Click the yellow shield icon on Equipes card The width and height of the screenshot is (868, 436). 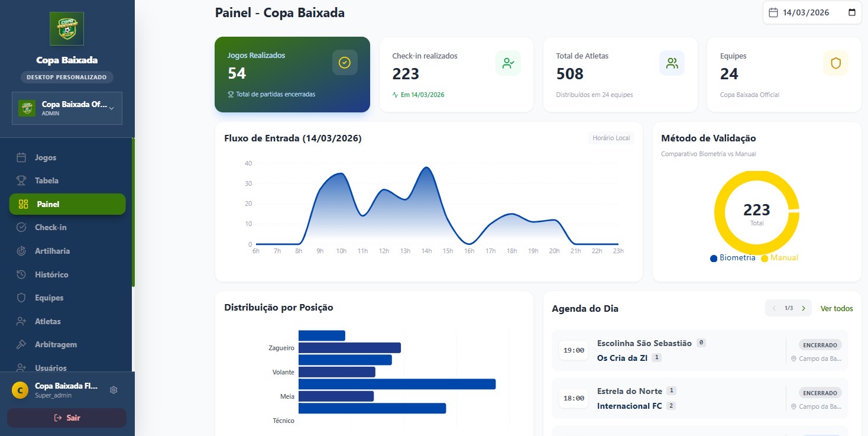click(x=835, y=63)
